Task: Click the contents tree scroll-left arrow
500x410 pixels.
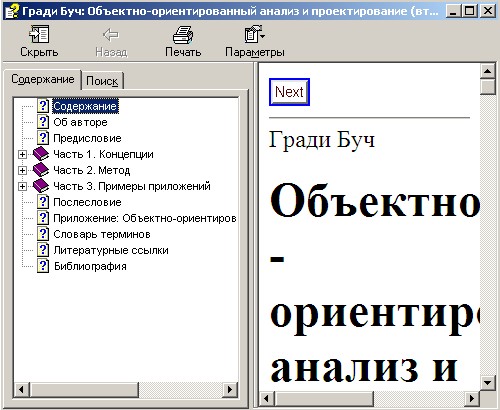Action: click(x=22, y=389)
